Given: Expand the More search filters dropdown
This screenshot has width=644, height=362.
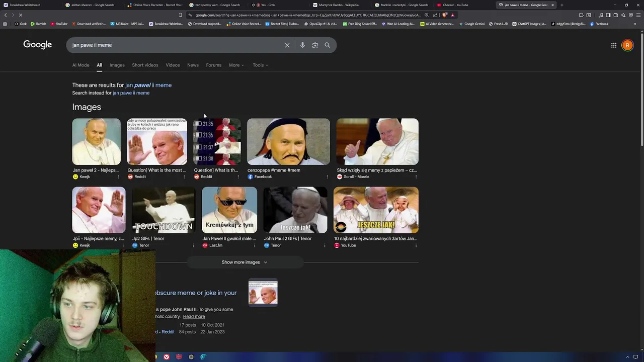Looking at the screenshot, I should coord(236,65).
